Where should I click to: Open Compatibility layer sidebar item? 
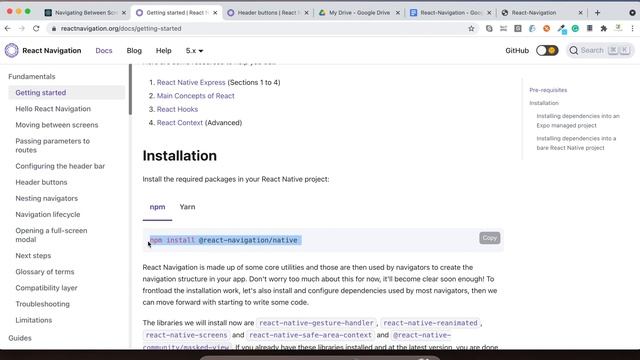tap(46, 288)
